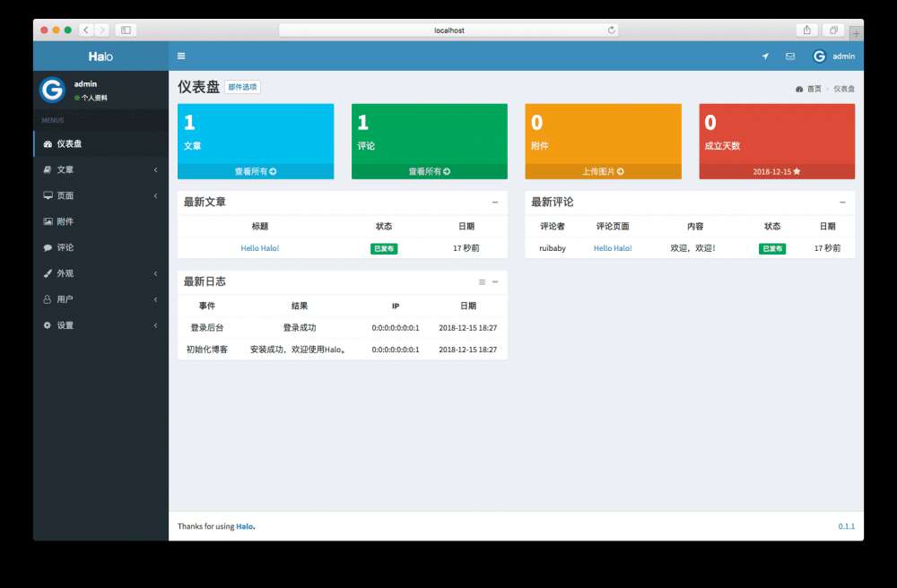Viewport: 897px width, 588px height.
Task: Open the 文章 articles sidebar menu
Action: click(x=101, y=169)
